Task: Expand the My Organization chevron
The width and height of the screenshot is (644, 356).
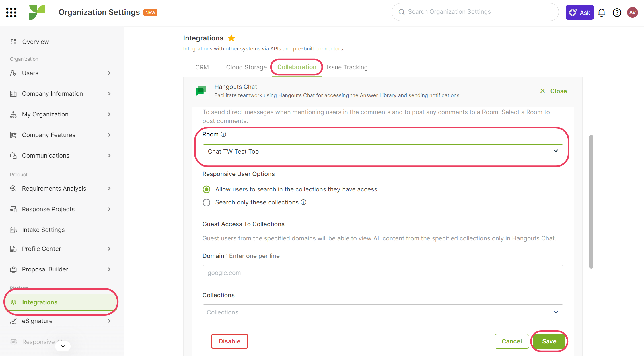Action: coord(109,114)
